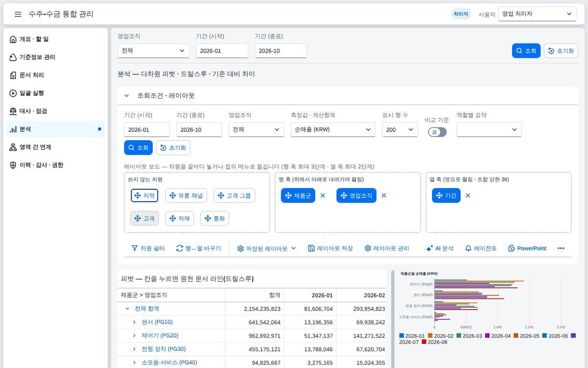This screenshot has height=368, width=588.
Task: Select 일괄 실행 sidebar item
Action: (55, 93)
